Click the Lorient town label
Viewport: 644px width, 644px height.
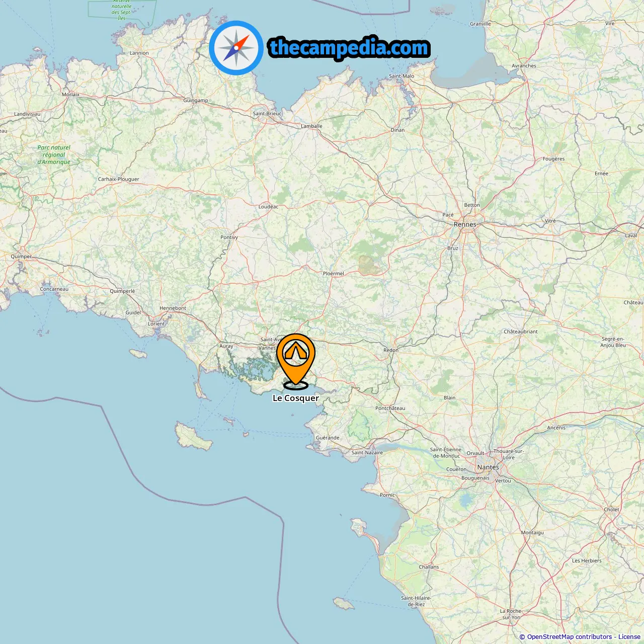click(156, 324)
